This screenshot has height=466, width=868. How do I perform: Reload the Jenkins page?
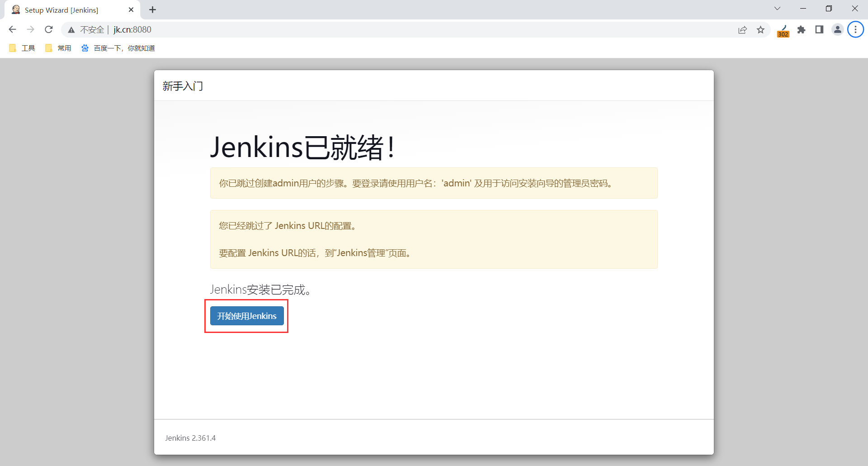click(49, 29)
